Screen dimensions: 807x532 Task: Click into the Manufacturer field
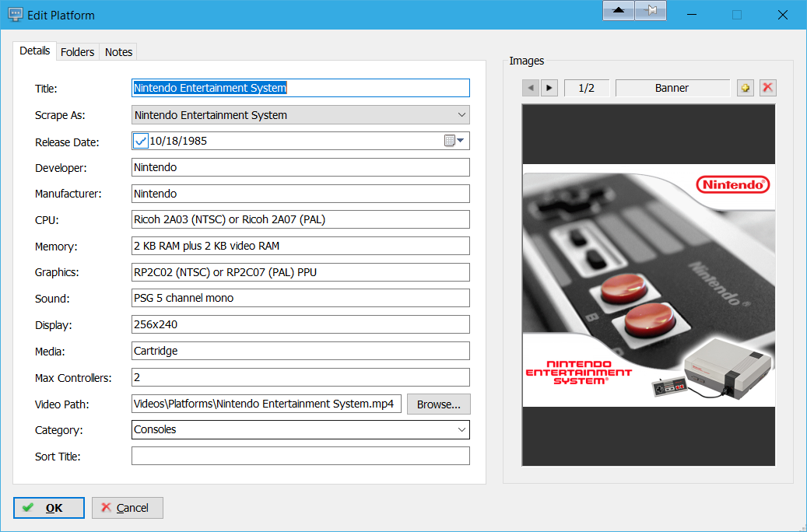(x=300, y=194)
